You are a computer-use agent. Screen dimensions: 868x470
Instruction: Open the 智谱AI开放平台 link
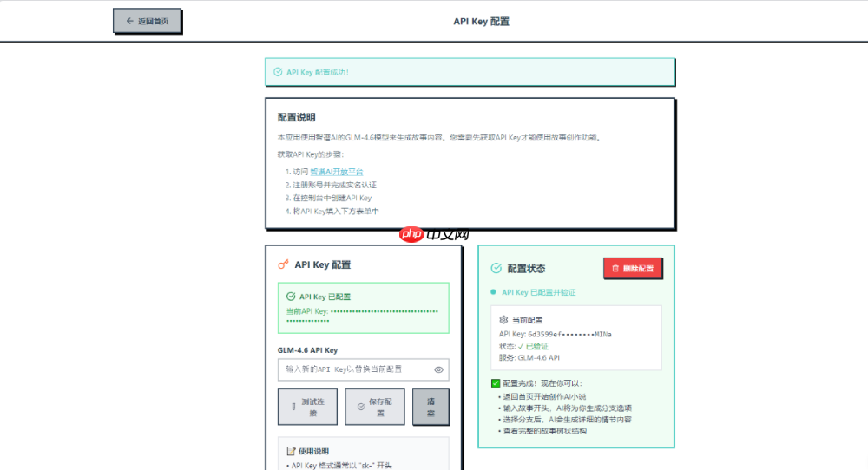[337, 172]
